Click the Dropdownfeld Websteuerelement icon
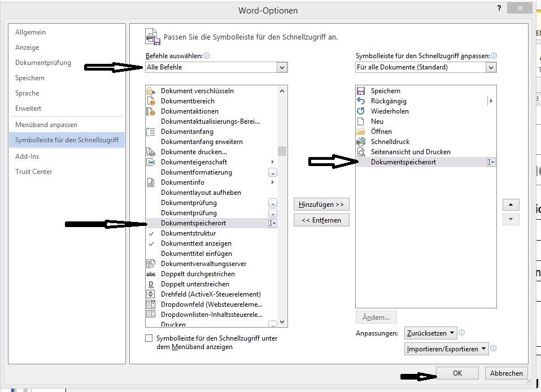The height and width of the screenshot is (392, 541). [x=151, y=304]
